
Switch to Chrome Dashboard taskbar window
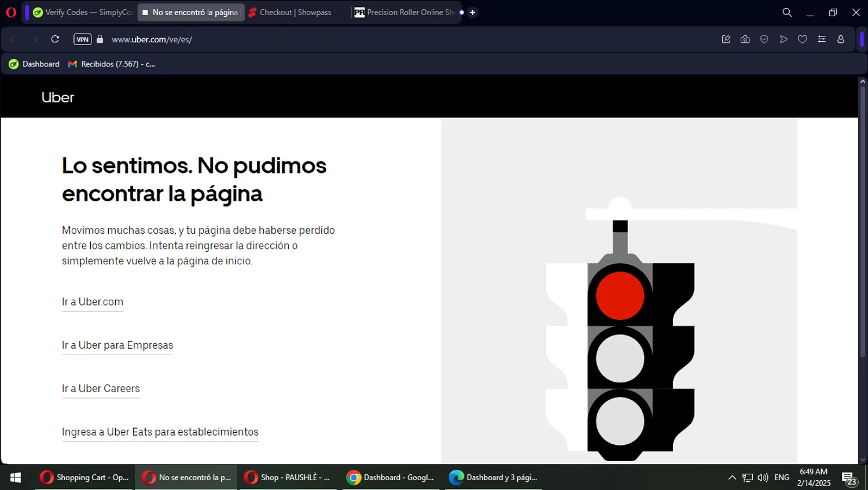point(391,477)
